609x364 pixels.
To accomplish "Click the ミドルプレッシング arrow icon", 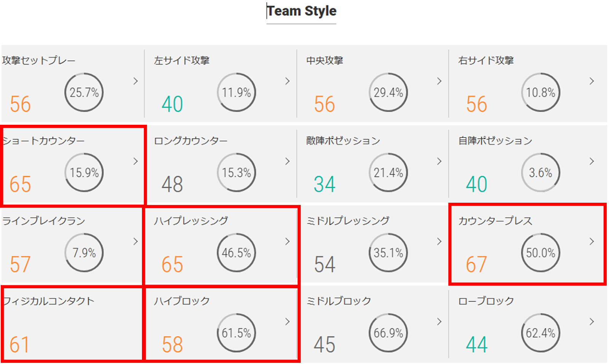I will point(439,242).
